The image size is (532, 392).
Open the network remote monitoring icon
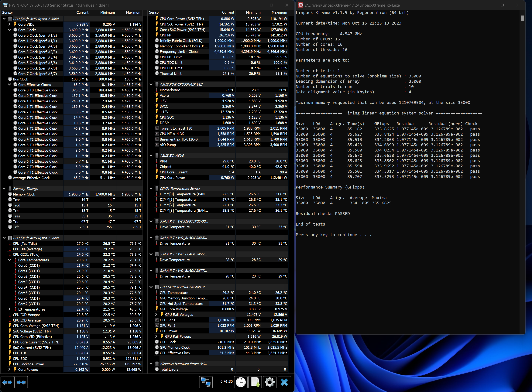click(206, 382)
